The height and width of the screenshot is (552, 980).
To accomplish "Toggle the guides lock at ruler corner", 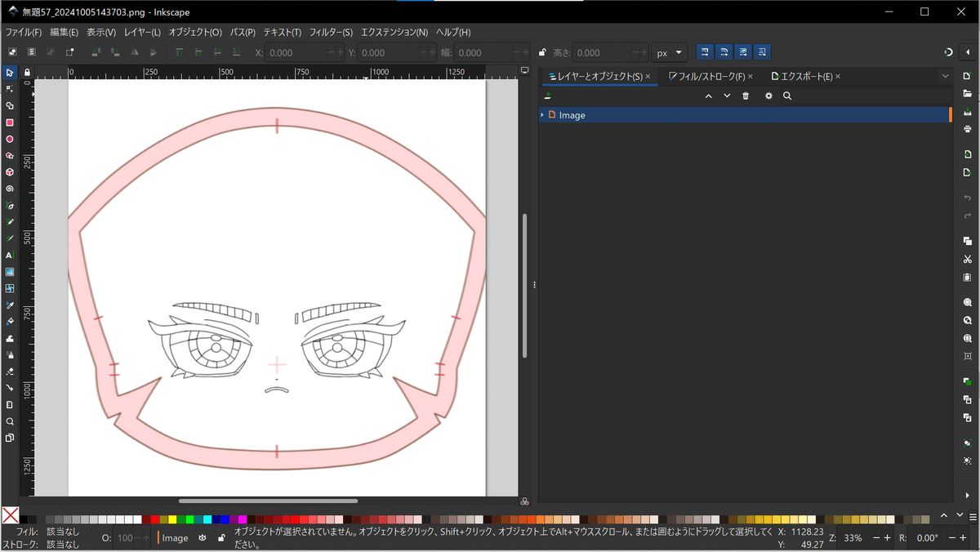I will point(28,72).
